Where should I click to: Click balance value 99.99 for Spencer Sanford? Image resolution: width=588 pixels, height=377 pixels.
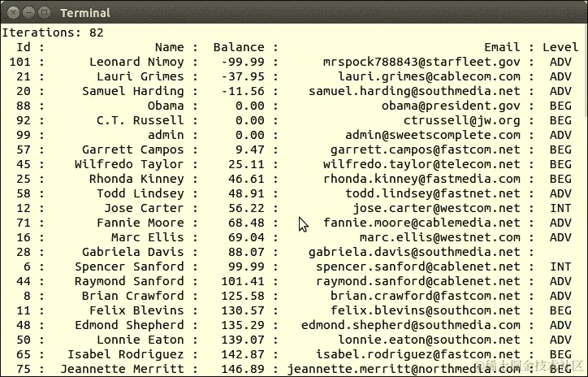click(x=246, y=266)
